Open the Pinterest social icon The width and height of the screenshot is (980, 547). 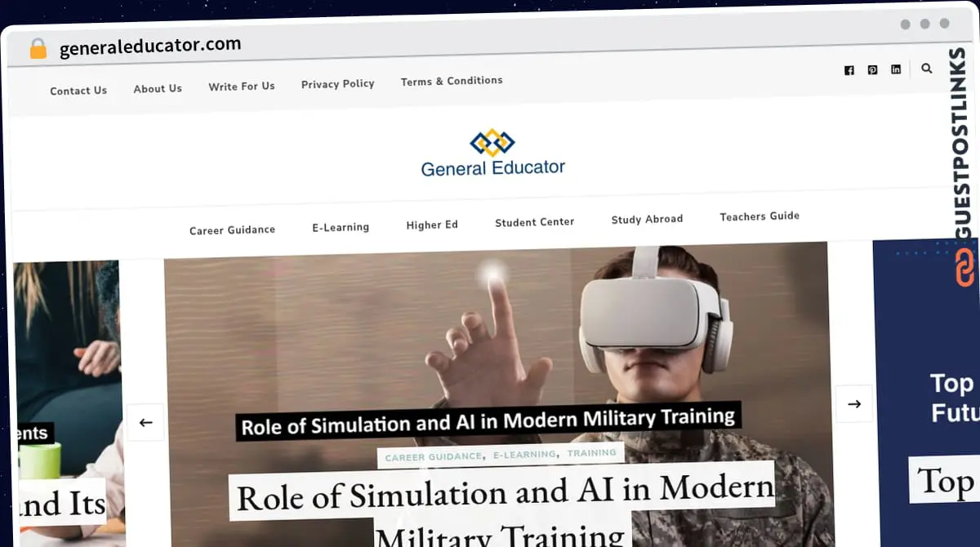(872, 70)
